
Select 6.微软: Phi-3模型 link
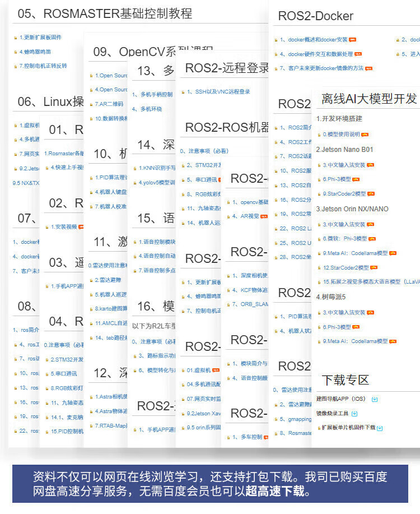pyautogui.click(x=345, y=239)
